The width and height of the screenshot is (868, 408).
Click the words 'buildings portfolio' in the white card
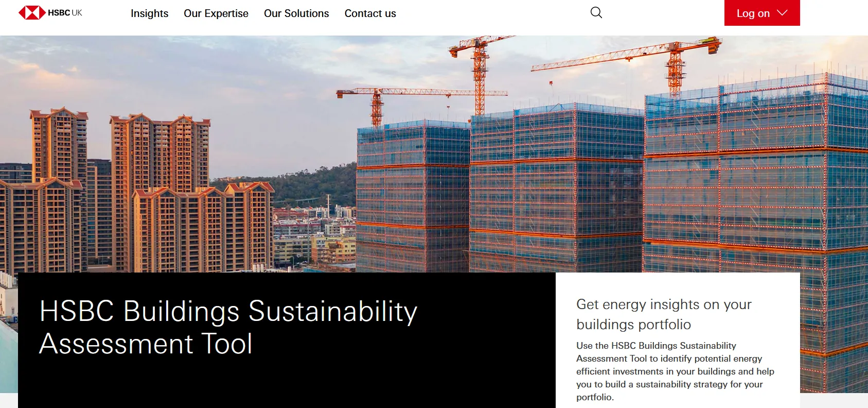(x=633, y=325)
